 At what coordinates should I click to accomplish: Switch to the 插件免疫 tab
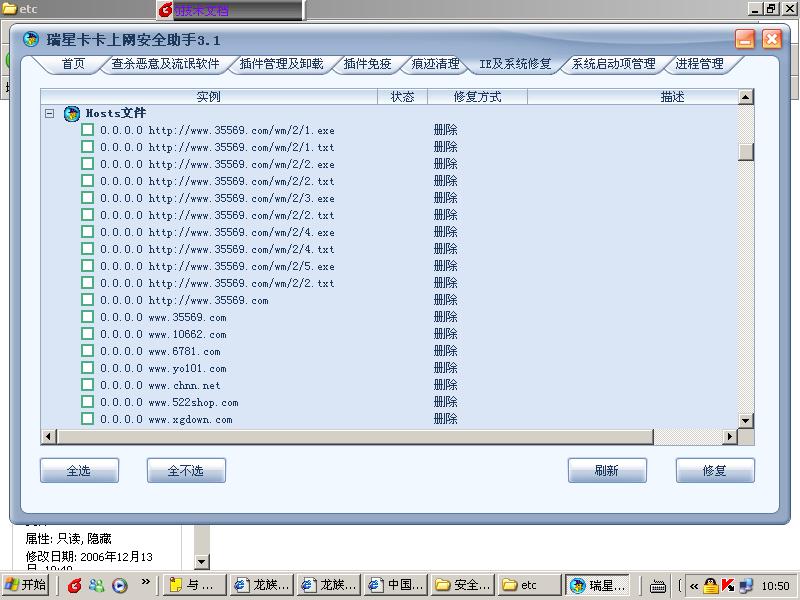367,64
